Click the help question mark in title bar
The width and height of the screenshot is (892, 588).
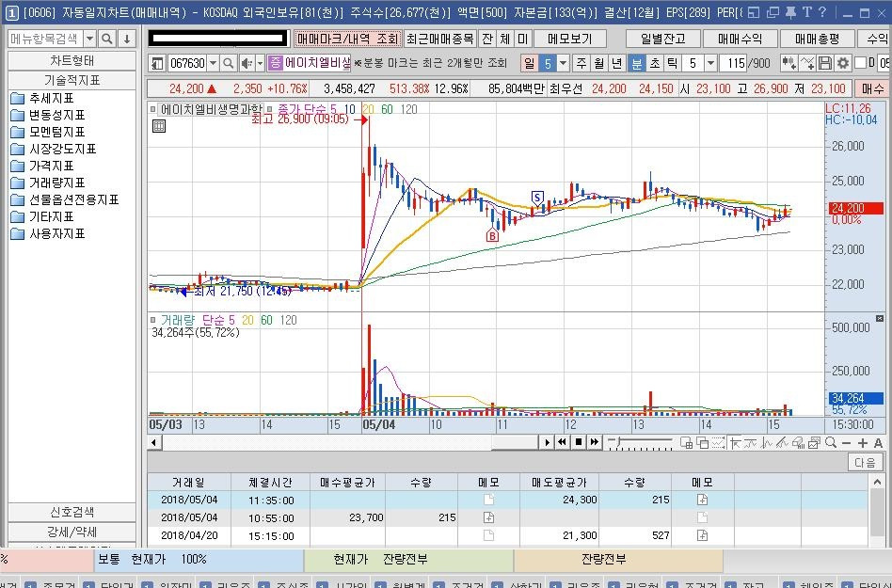click(822, 12)
